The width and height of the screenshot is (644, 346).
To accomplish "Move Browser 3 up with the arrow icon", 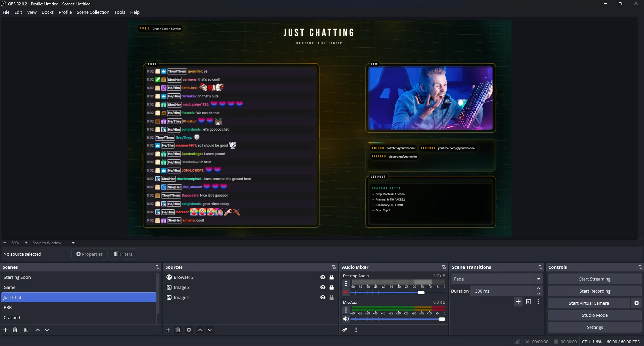I will 200,330.
